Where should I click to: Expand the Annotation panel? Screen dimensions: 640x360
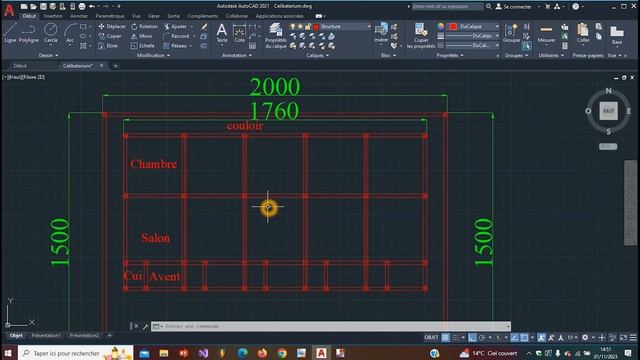(237, 55)
